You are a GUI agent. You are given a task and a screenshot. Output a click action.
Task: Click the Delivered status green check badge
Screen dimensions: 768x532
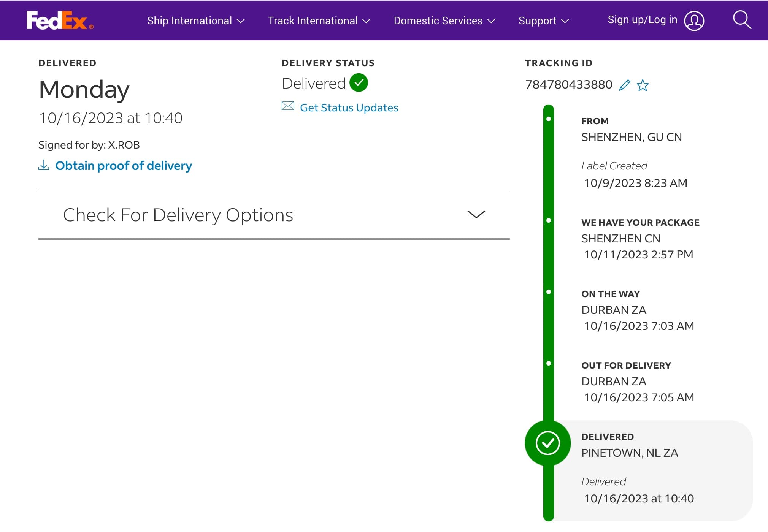[359, 82]
